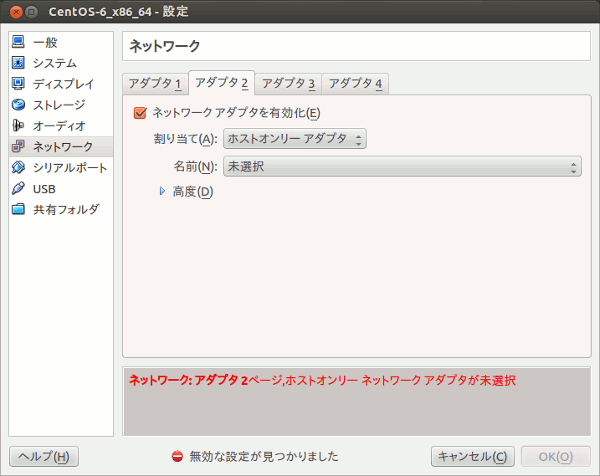Select the System (システム) chip icon
This screenshot has width=600, height=476.
pyautogui.click(x=18, y=63)
